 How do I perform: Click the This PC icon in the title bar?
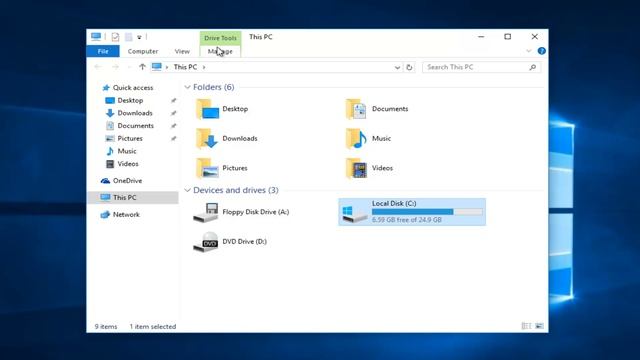click(96, 37)
